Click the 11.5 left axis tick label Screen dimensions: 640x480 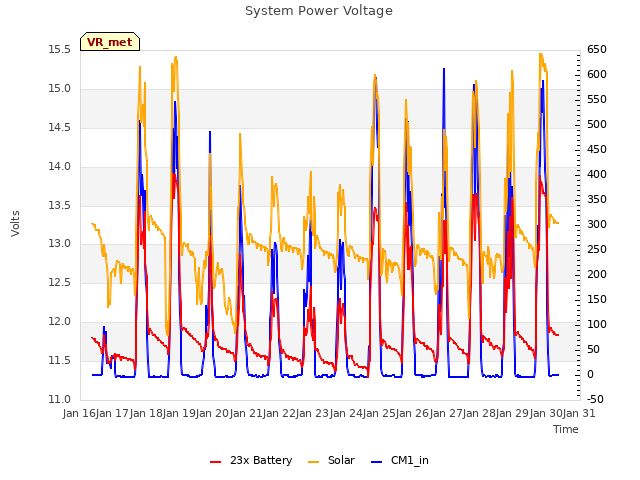point(59,360)
